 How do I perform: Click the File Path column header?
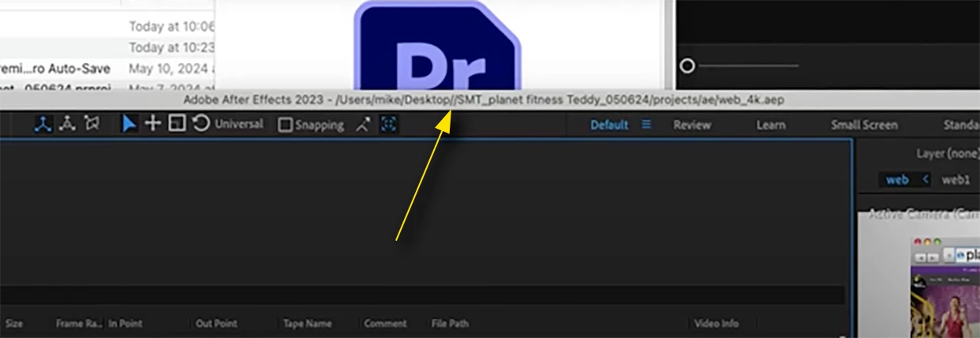(450, 323)
